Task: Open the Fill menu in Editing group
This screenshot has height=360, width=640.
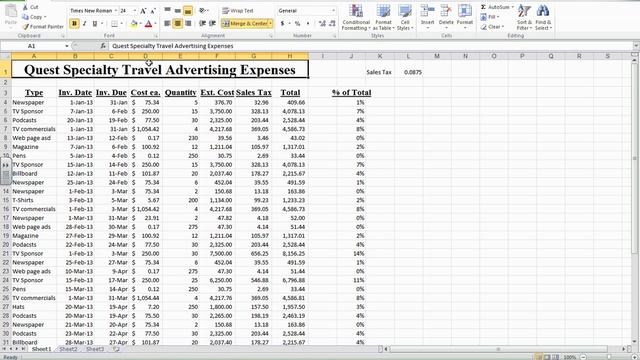Action: coord(490,17)
